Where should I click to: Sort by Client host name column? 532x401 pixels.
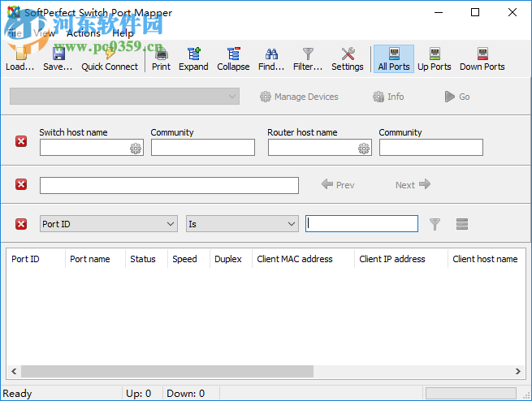tap(487, 259)
